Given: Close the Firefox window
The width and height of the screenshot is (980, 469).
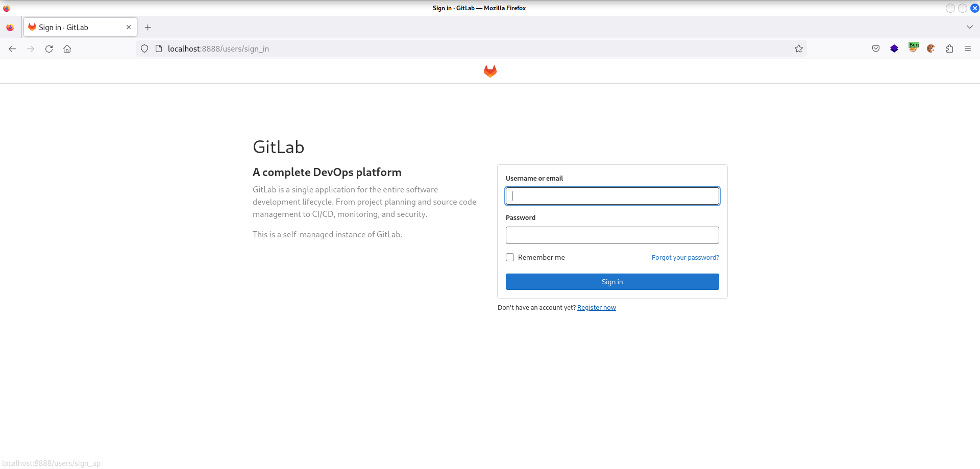Looking at the screenshot, I should pyautogui.click(x=974, y=8).
